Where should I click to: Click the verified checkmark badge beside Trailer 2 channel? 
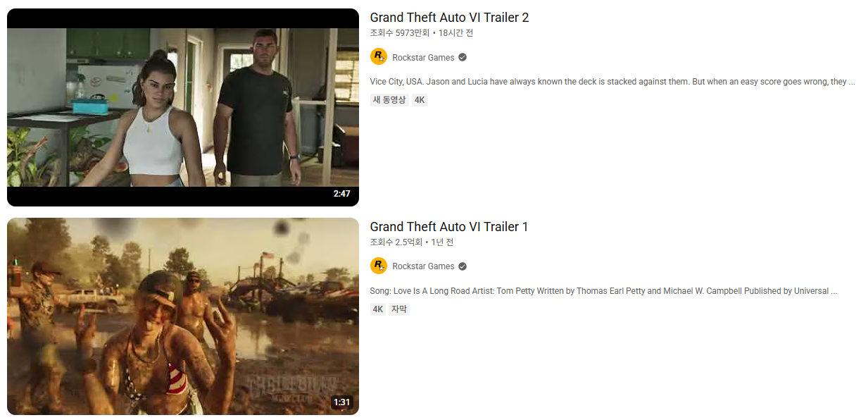tap(463, 57)
